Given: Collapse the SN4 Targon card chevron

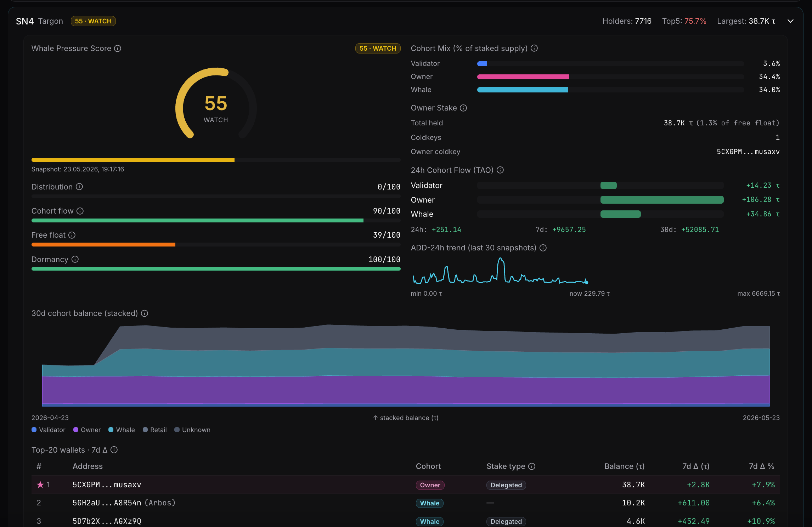Looking at the screenshot, I should (x=790, y=21).
